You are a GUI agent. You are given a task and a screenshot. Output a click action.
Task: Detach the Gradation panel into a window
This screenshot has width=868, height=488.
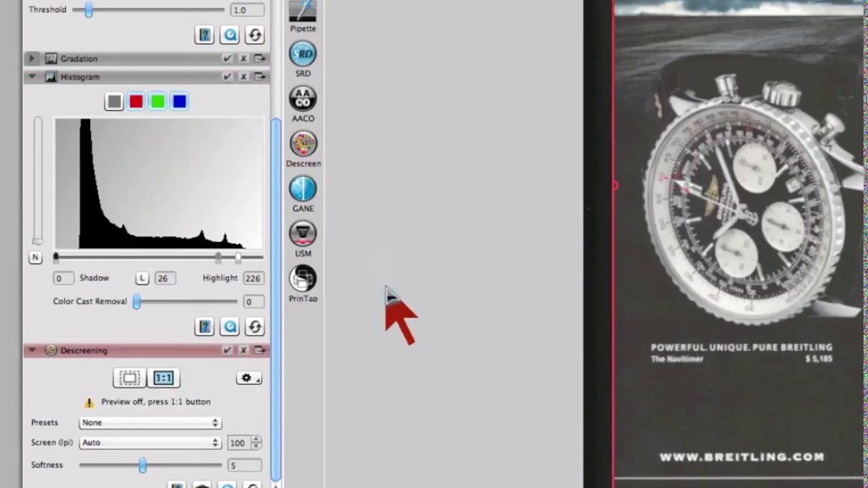point(260,59)
